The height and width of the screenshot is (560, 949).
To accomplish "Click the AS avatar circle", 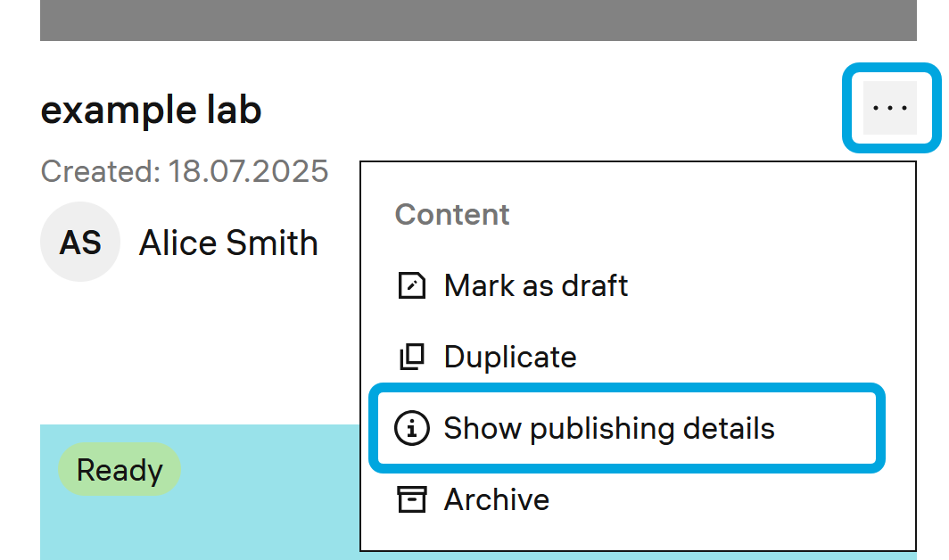I will (x=80, y=243).
